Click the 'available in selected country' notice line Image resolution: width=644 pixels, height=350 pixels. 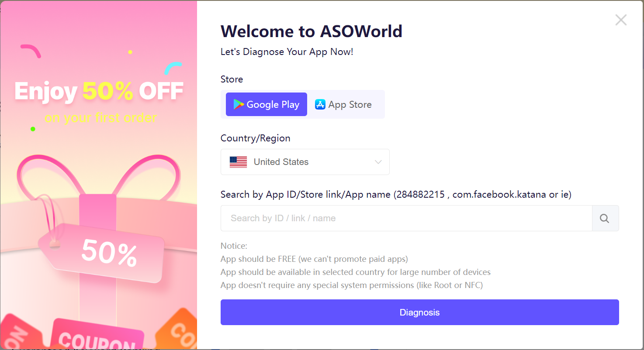pos(356,272)
